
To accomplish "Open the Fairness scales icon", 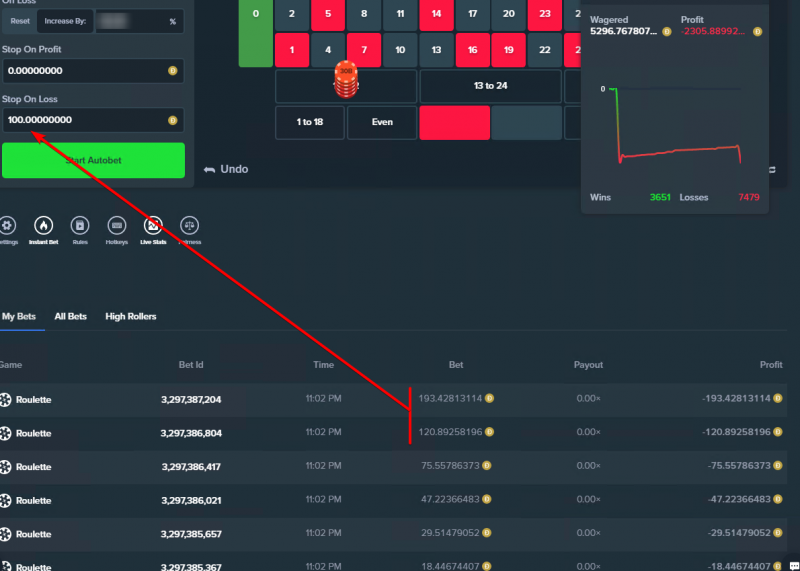I will pos(189,225).
